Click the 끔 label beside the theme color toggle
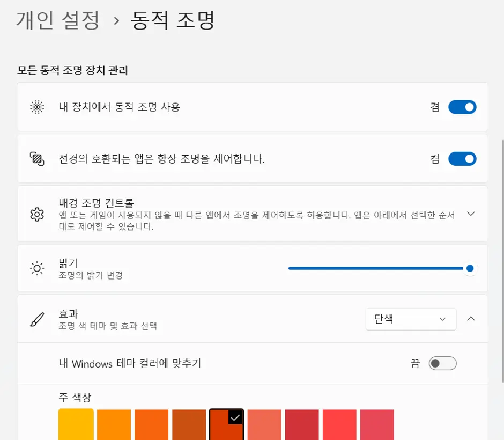Image resolution: width=504 pixels, height=440 pixels. pyautogui.click(x=415, y=363)
